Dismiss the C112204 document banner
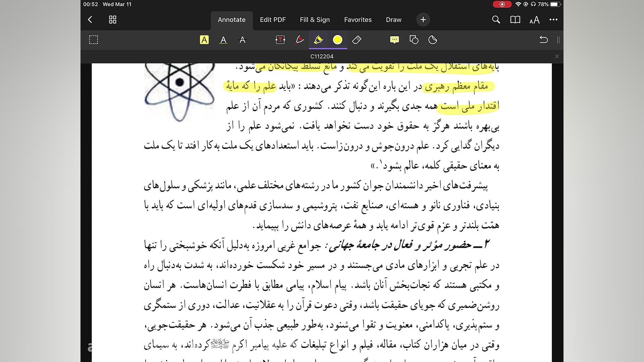The height and width of the screenshot is (362, 644). [x=557, y=56]
